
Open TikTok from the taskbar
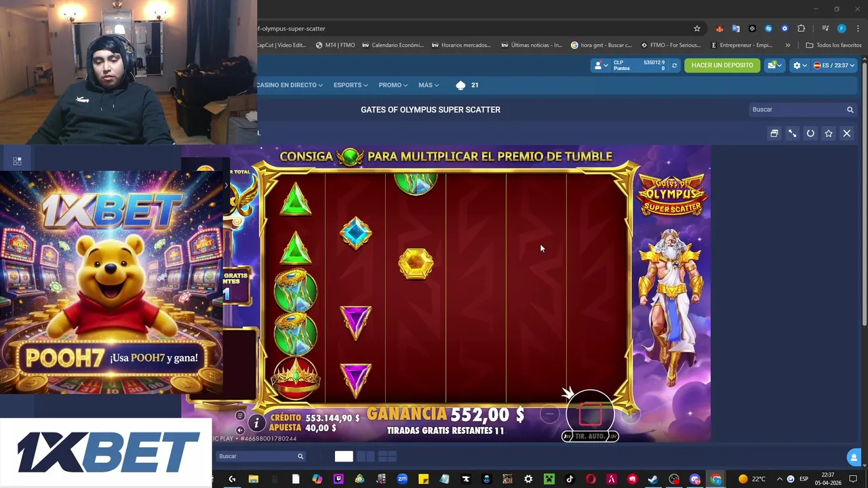(x=570, y=479)
